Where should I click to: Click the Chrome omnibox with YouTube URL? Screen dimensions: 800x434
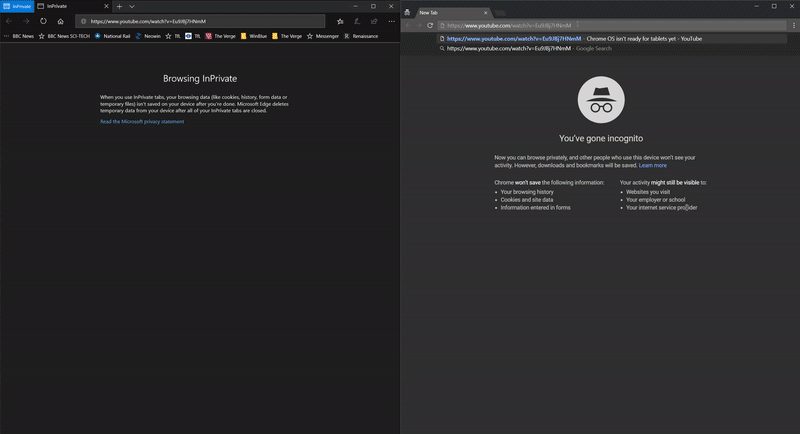pyautogui.click(x=612, y=25)
